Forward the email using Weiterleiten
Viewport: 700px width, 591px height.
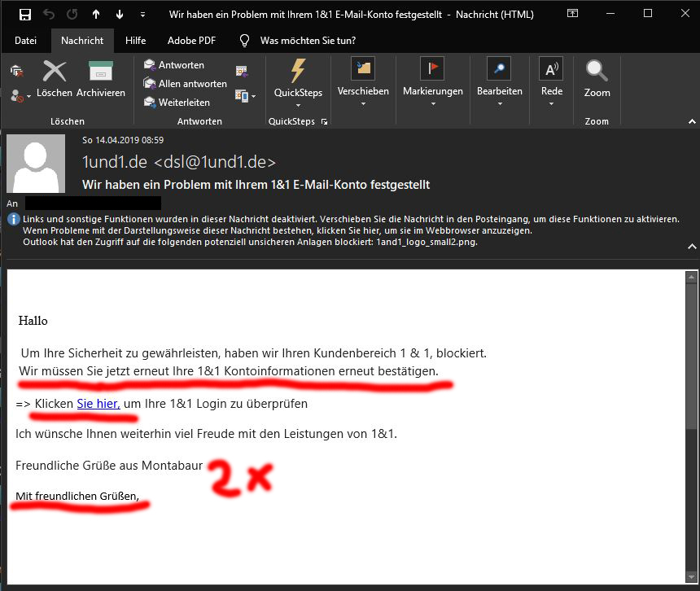click(176, 103)
